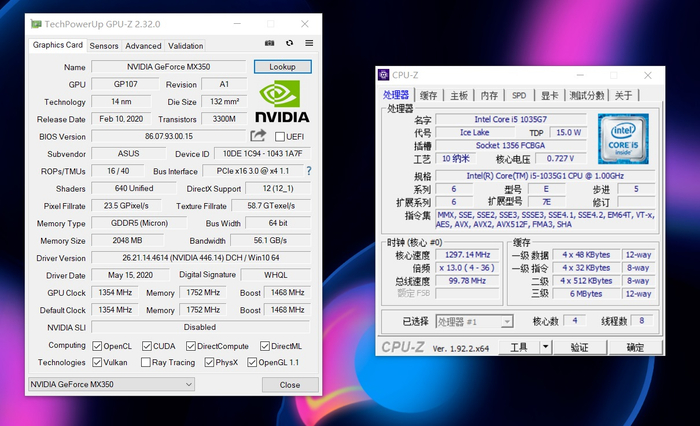The image size is (700, 426).
Task: Switch to the Sensors tab
Action: tap(104, 45)
